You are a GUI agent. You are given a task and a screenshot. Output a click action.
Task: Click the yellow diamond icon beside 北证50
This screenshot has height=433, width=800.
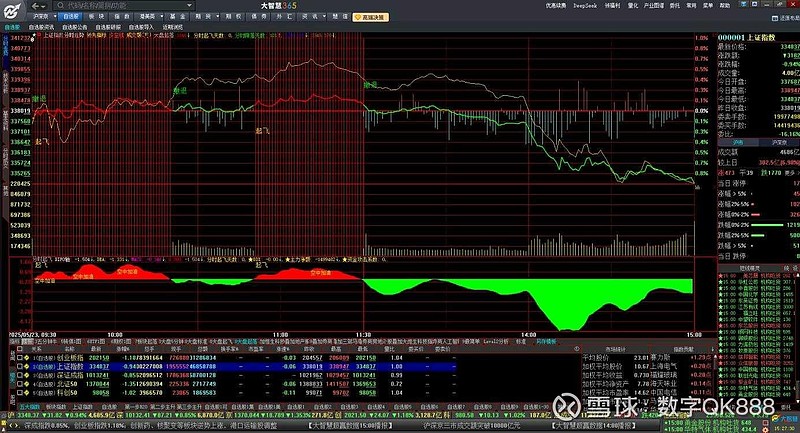[x=27, y=384]
